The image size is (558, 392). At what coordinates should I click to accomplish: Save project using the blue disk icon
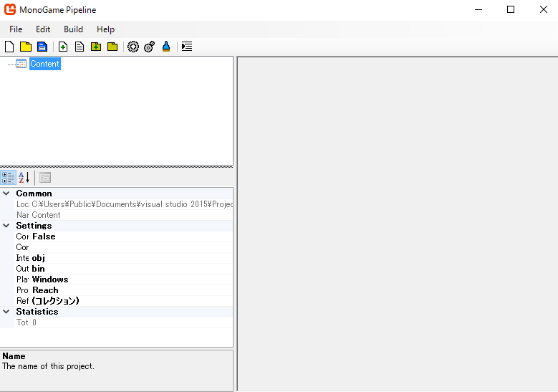click(x=42, y=47)
